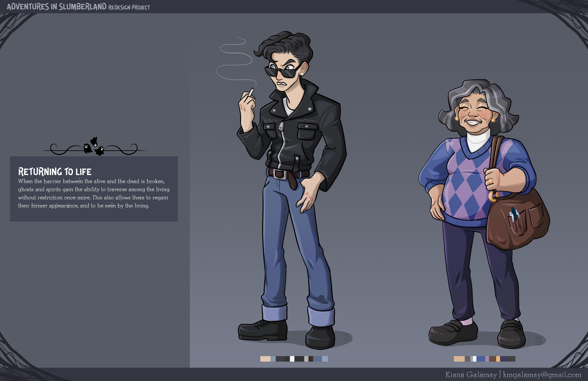
Task: Pick the golden yellow swatch in grandmother's palette
Action: [498, 359]
